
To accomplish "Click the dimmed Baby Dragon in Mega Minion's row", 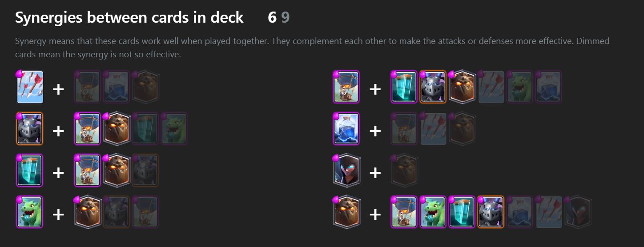I will point(174,128).
